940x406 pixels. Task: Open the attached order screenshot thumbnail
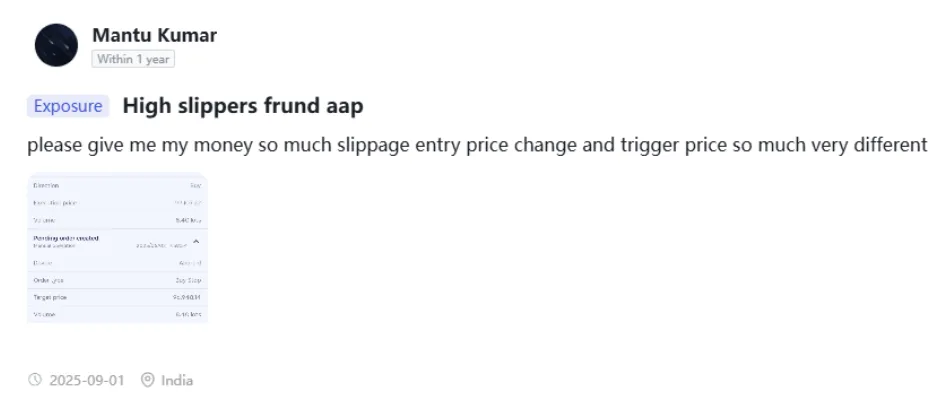(118, 248)
